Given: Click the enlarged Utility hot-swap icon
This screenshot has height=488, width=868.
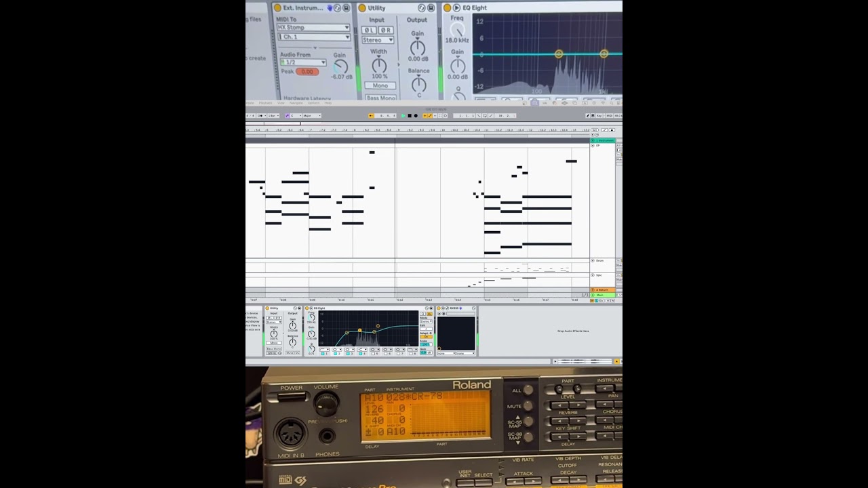Looking at the screenshot, I should tap(421, 8).
